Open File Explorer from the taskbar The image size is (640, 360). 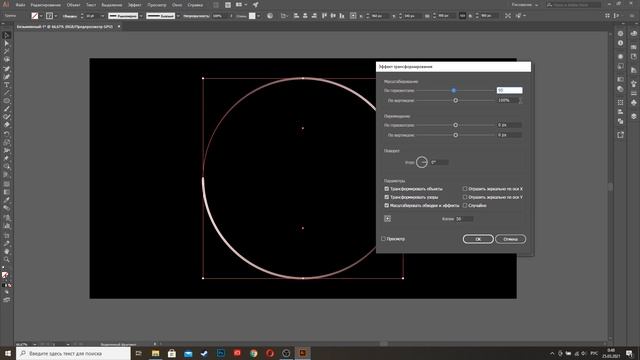(x=156, y=353)
